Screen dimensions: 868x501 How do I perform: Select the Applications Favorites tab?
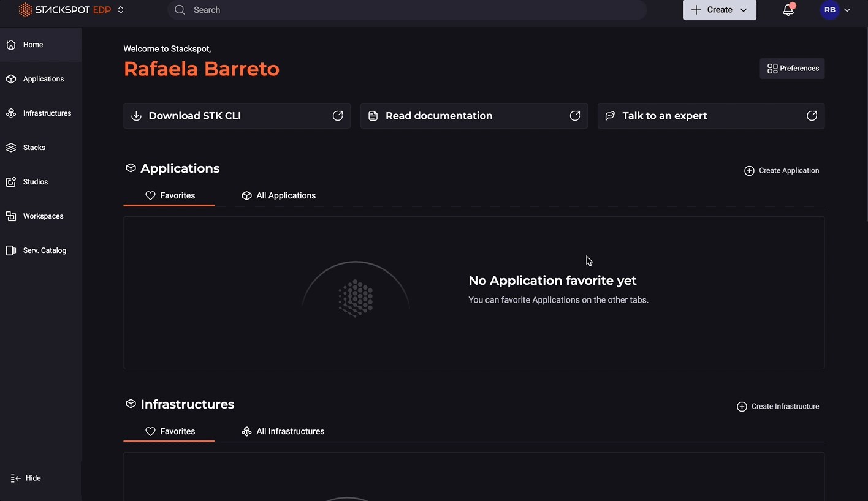(170, 195)
